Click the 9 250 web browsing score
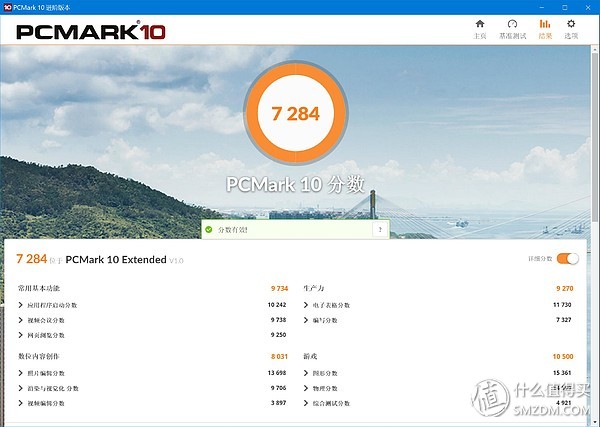This screenshot has width=600, height=427. point(279,334)
